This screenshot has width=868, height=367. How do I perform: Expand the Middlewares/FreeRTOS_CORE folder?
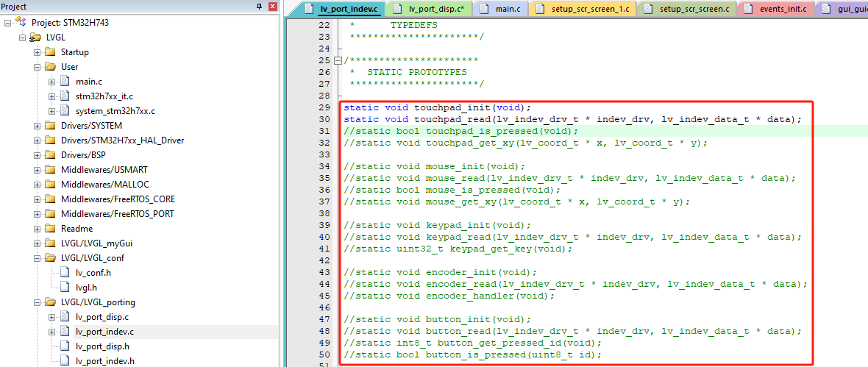pyautogui.click(x=37, y=199)
